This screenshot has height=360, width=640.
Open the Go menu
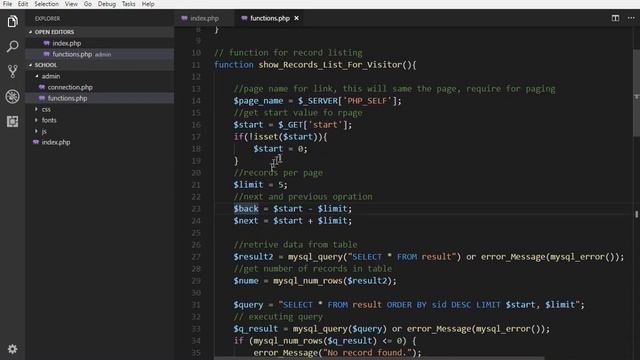point(88,4)
